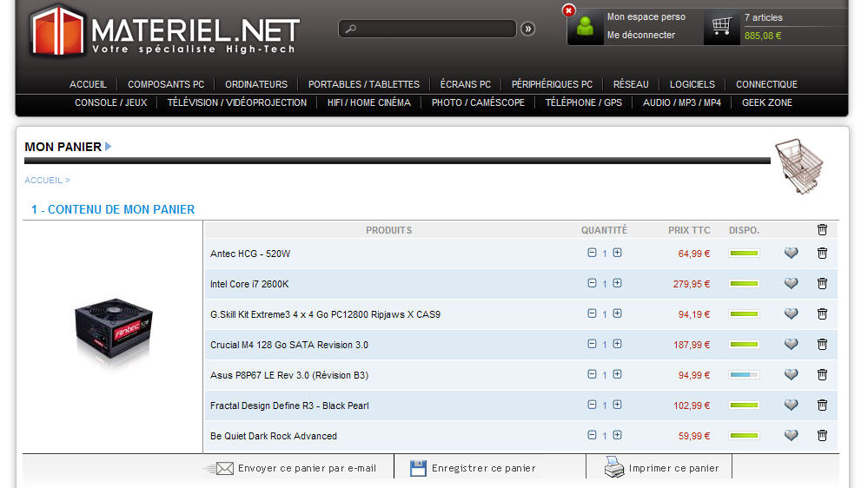Increase quantity of Crucial M4 128 Go
This screenshot has width=868, height=488.
(617, 344)
